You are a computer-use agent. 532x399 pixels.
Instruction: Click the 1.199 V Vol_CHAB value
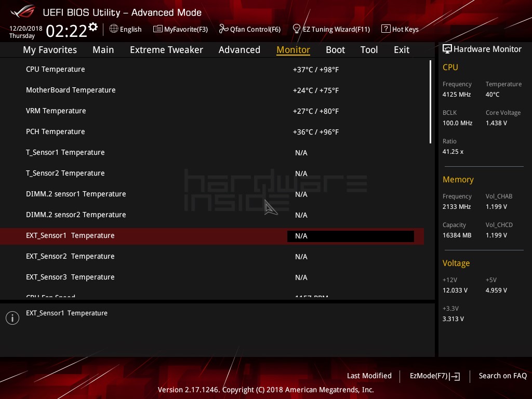496,207
